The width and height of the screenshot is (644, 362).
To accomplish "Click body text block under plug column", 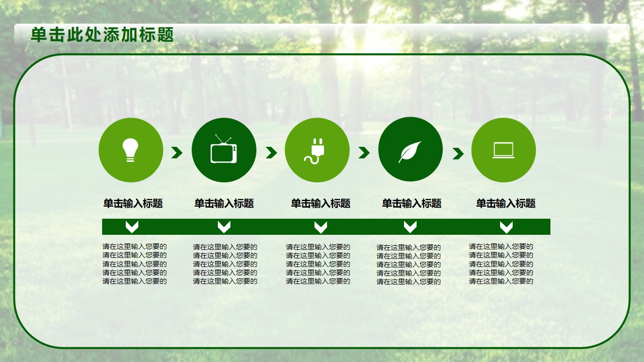I will (318, 264).
